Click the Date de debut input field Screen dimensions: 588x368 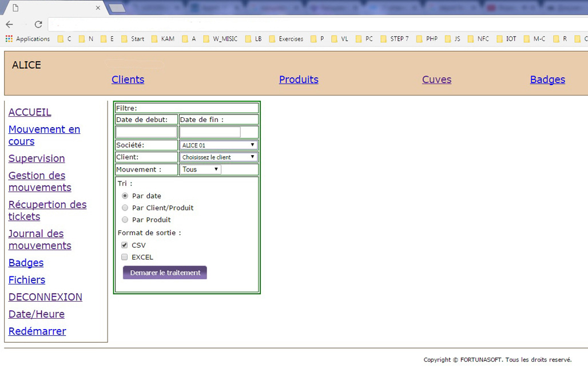pyautogui.click(x=146, y=132)
